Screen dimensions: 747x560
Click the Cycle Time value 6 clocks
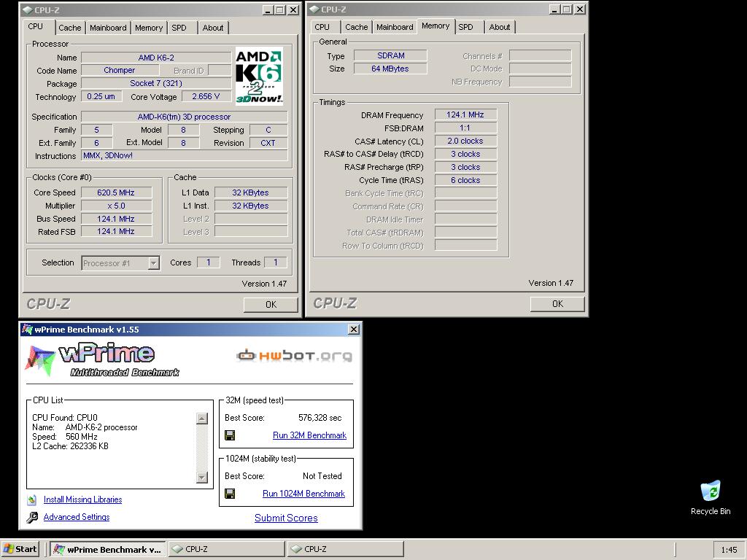point(465,180)
